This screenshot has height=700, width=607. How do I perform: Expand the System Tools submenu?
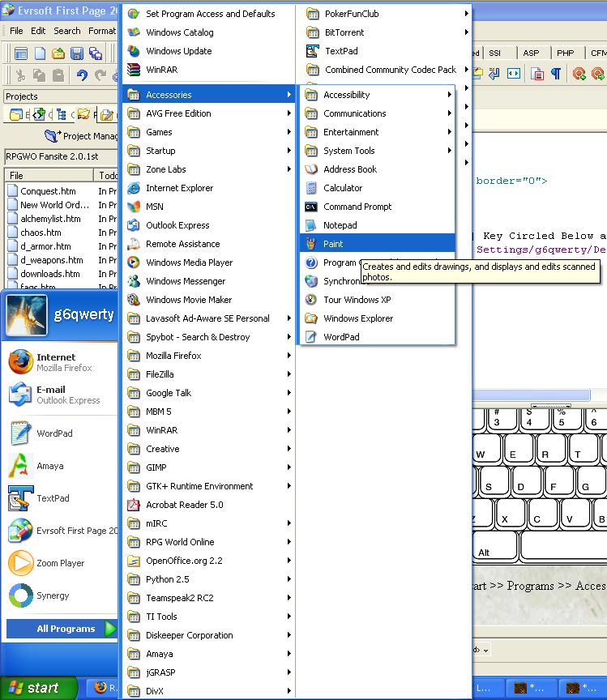(x=348, y=151)
